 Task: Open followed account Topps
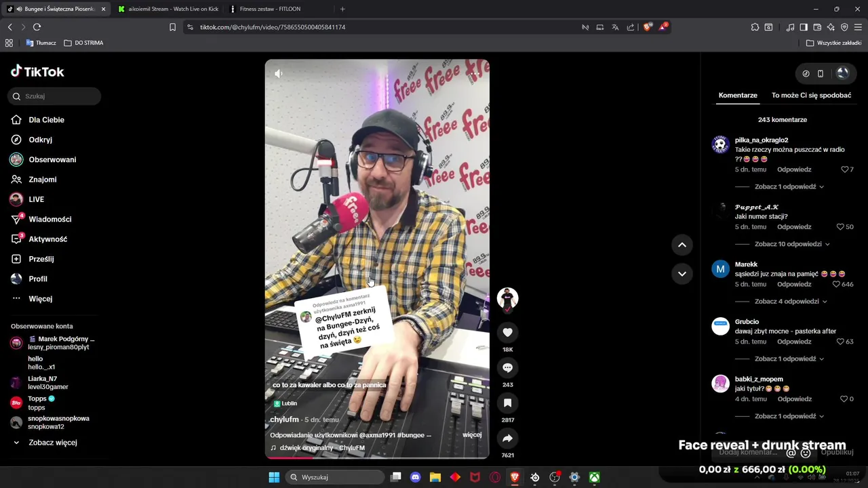[x=33, y=403]
